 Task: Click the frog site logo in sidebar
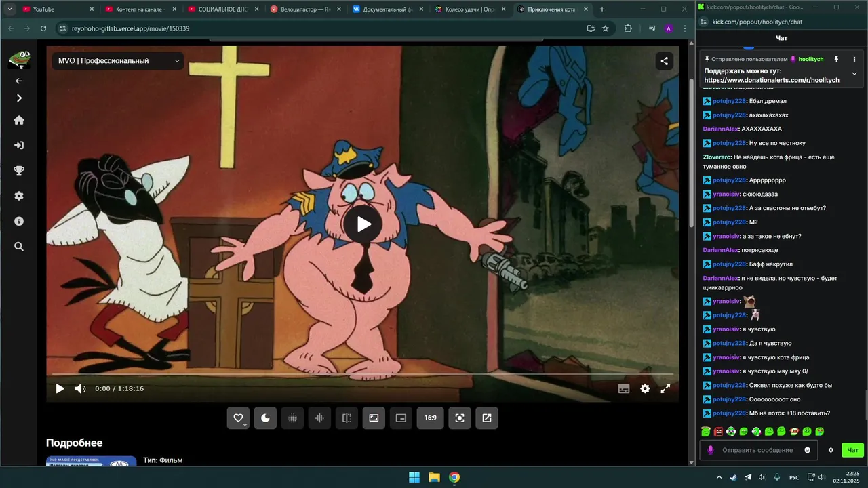tap(19, 59)
